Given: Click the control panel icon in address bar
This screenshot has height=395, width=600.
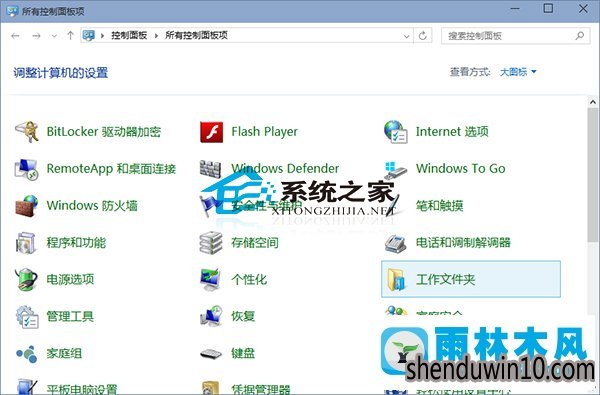Looking at the screenshot, I should (88, 36).
